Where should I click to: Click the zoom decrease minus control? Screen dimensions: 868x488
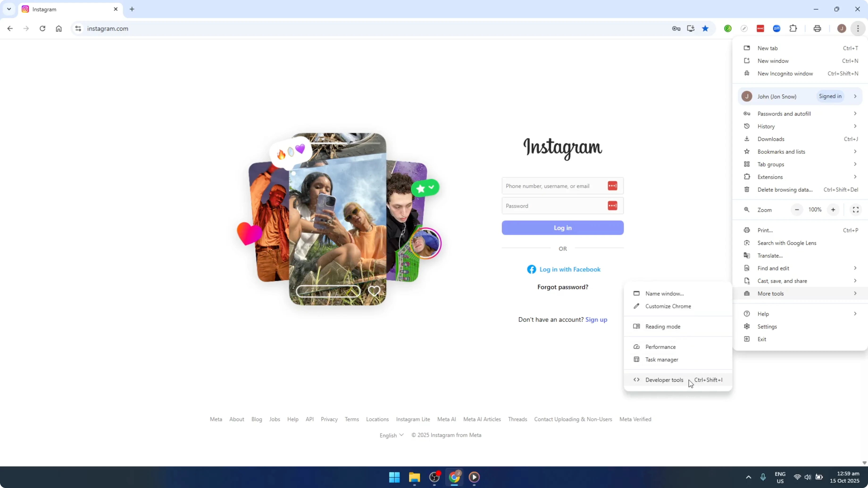pos(797,210)
